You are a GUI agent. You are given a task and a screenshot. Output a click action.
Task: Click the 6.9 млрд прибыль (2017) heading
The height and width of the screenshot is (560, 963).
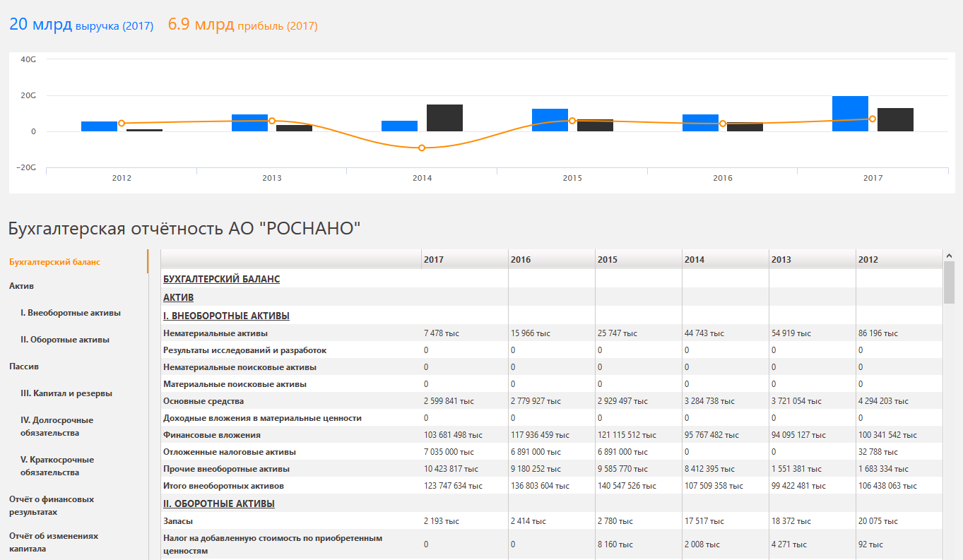tap(242, 25)
